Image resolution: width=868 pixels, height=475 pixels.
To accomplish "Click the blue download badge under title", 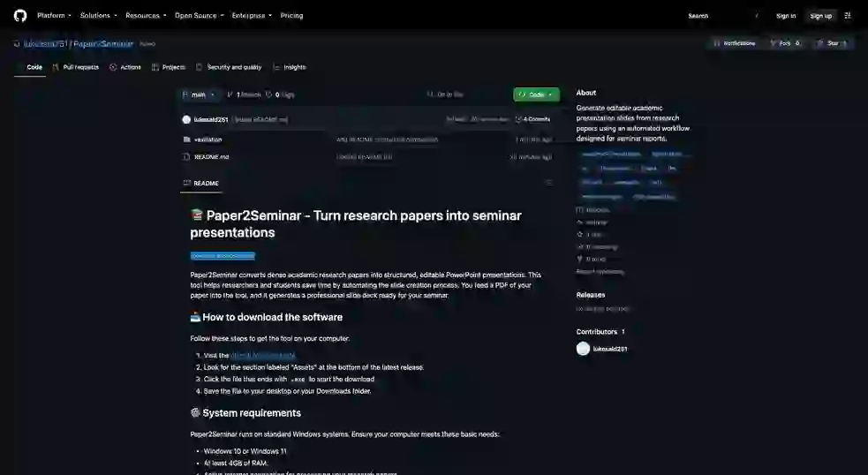I will (223, 256).
